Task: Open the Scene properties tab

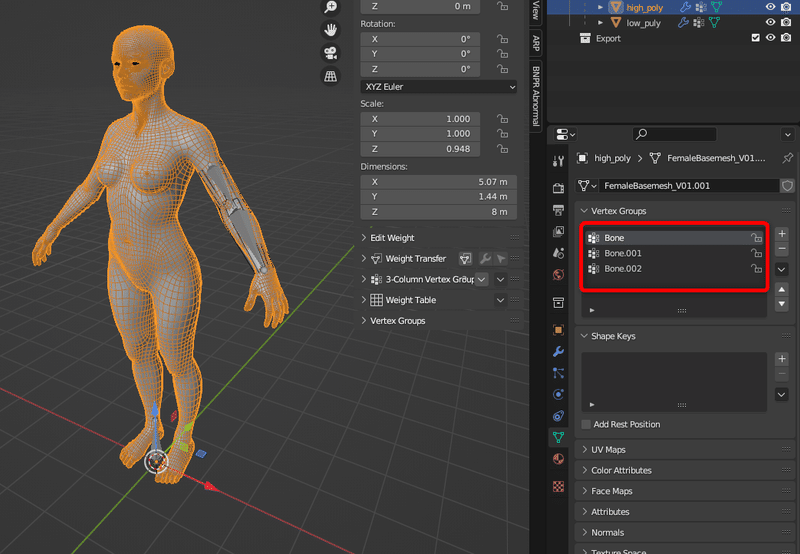Action: [558, 253]
